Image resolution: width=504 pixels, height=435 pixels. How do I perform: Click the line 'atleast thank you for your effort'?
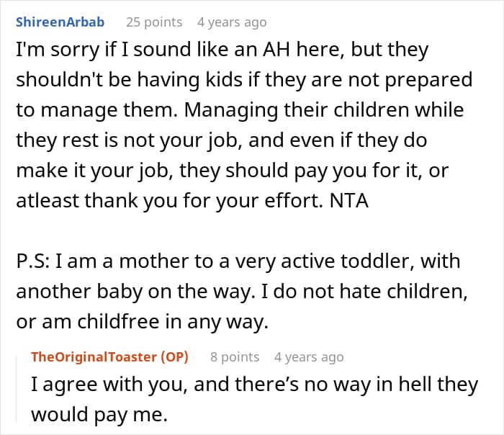coord(192,201)
